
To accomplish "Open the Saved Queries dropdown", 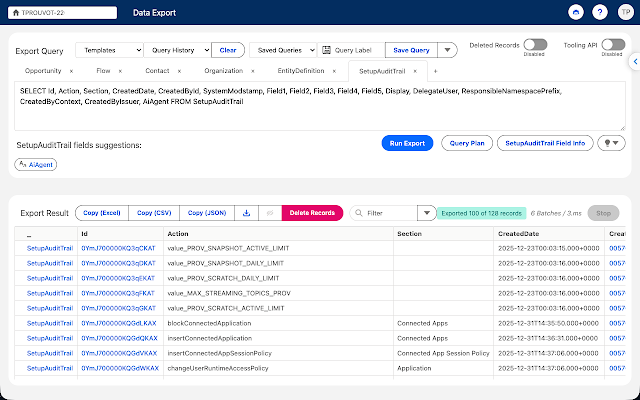I will pos(283,50).
